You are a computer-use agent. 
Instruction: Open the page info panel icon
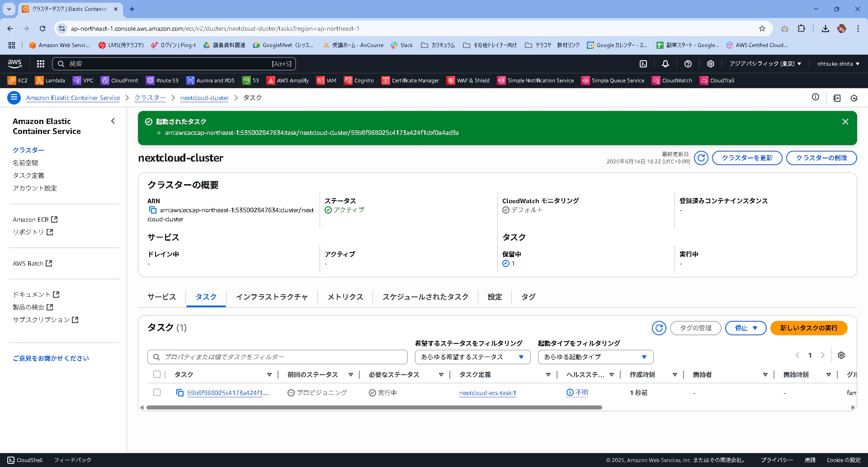(816, 97)
